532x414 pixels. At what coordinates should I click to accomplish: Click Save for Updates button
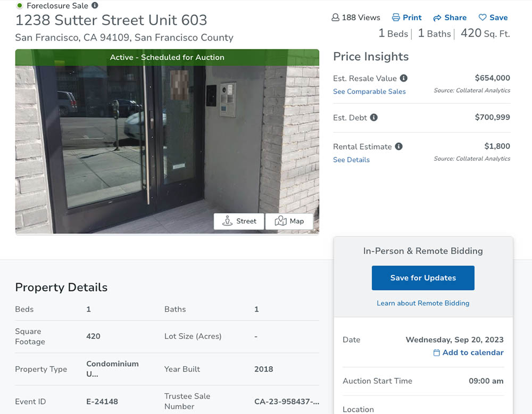(423, 278)
